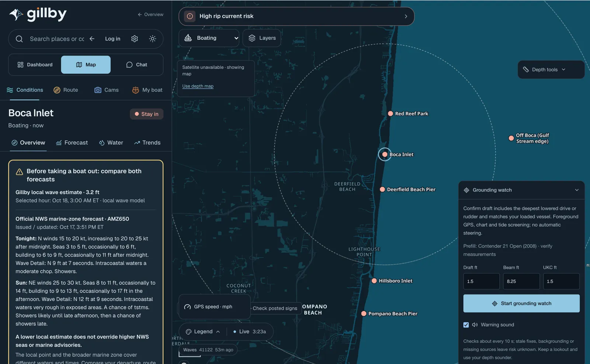Click Start grounding watch button
Viewport: 590px width, 364px height.
521,304
